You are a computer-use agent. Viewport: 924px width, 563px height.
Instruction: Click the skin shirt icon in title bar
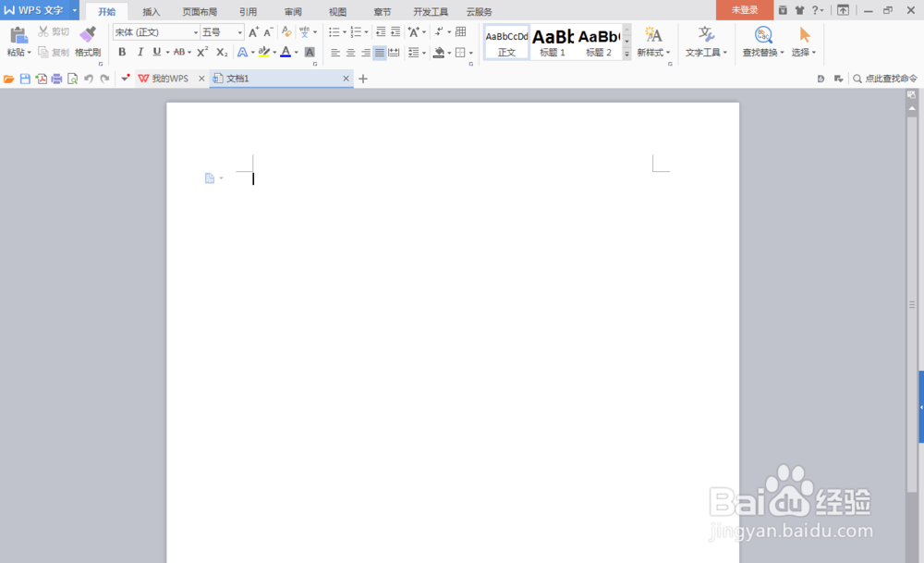click(799, 10)
